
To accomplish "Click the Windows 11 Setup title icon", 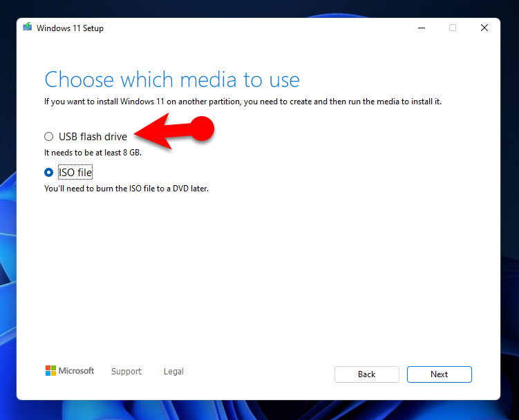I will click(28, 27).
